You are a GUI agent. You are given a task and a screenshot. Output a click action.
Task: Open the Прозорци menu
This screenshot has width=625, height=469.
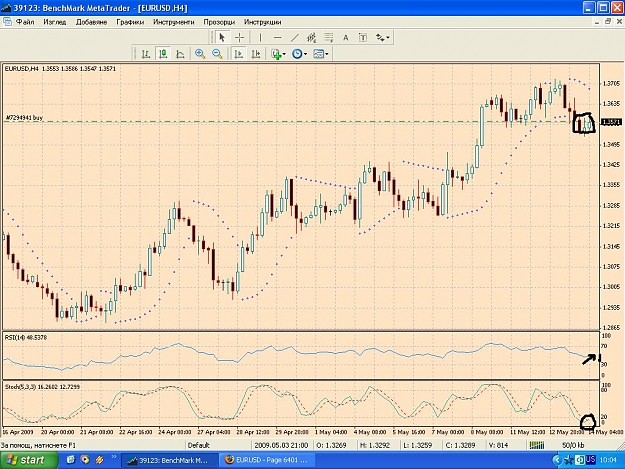[219, 22]
